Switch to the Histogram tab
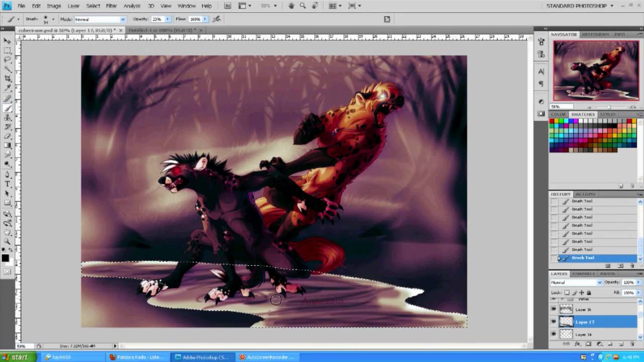Screen dimensions: 644x362 click(x=596, y=35)
